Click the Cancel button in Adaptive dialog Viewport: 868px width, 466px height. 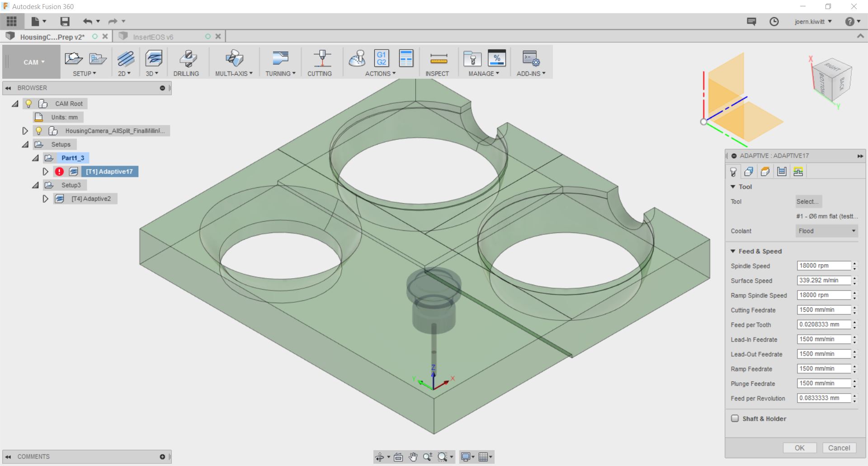839,448
